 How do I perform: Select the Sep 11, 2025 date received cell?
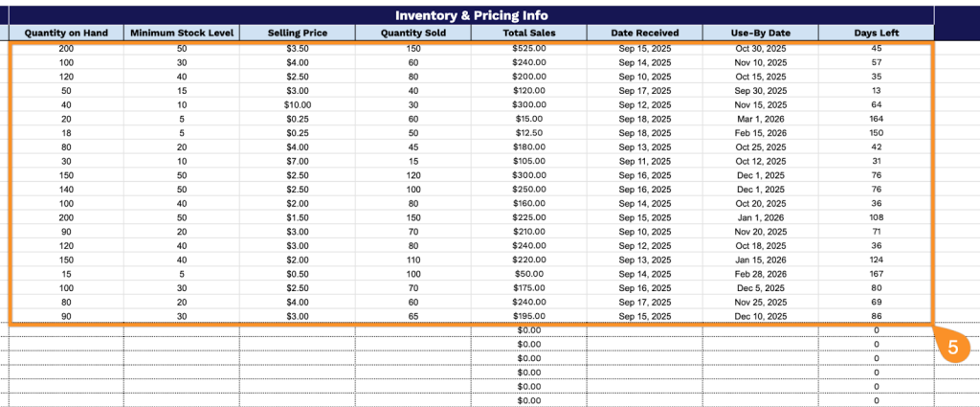tap(645, 161)
